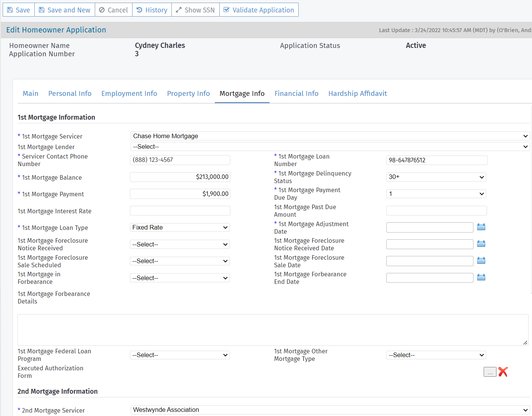Cancel editing the application

113,10
